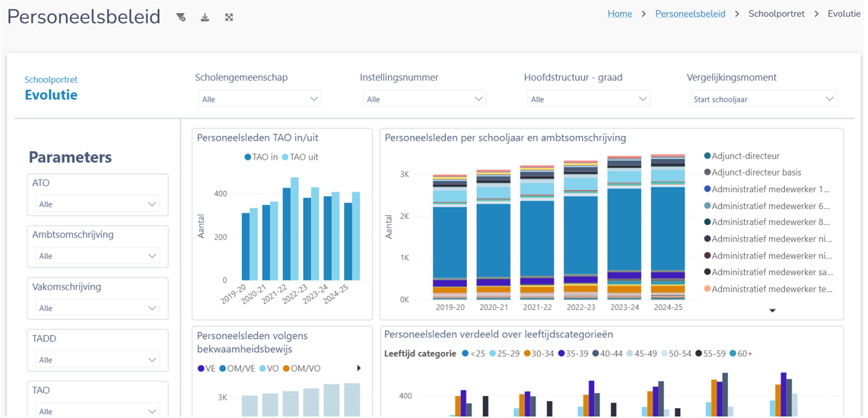Image resolution: width=868 pixels, height=418 pixels.
Task: Open the Ambtsomschrijving parameter dropdown
Action: click(x=97, y=256)
